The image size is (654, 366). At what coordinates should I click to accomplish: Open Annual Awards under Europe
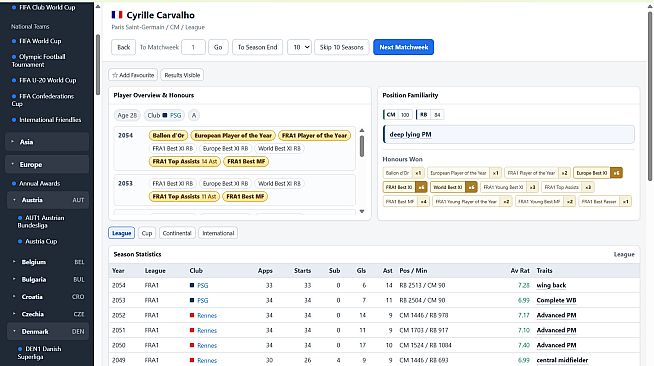pos(40,183)
